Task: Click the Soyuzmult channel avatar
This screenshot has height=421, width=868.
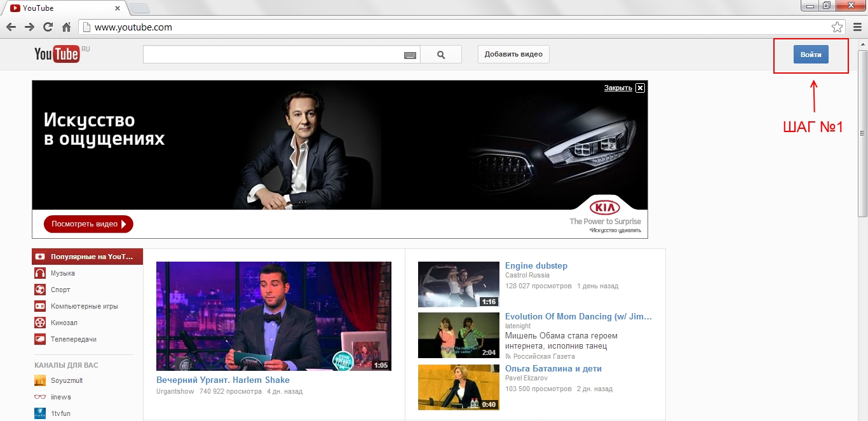Action: pos(40,380)
